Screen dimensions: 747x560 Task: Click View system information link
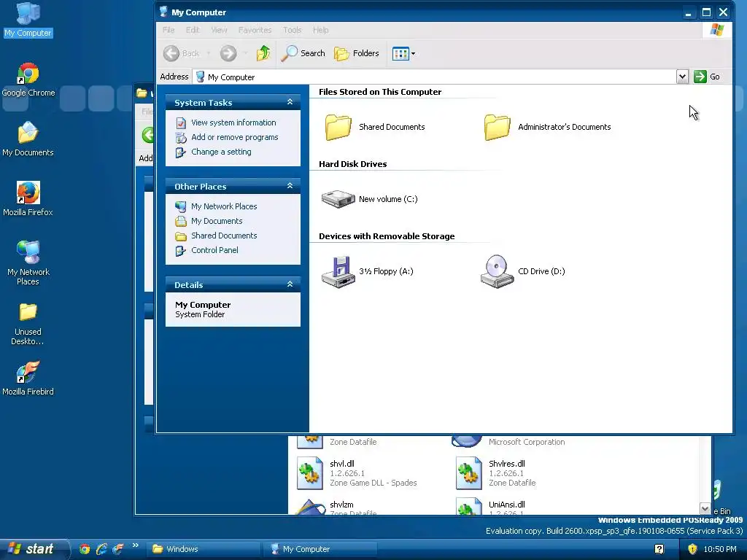(233, 122)
